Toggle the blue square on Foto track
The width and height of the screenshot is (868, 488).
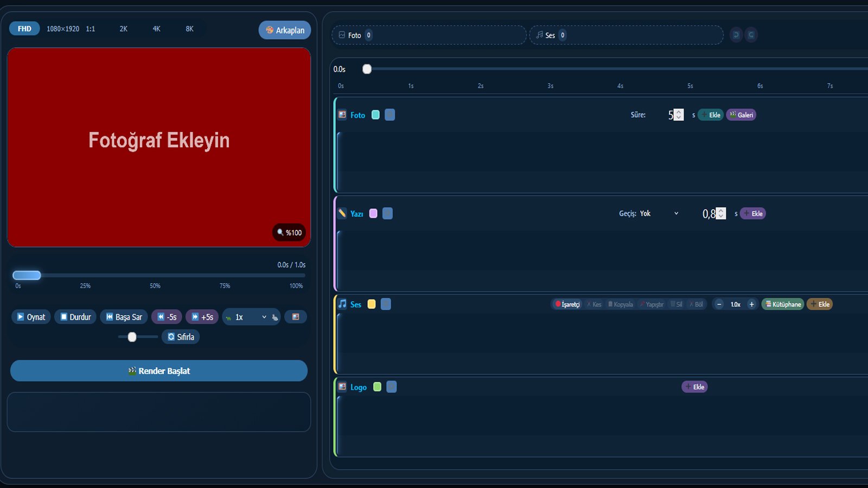[390, 115]
